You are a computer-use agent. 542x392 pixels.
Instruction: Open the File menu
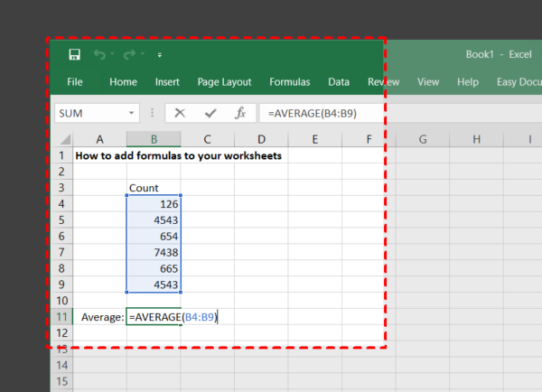75,81
